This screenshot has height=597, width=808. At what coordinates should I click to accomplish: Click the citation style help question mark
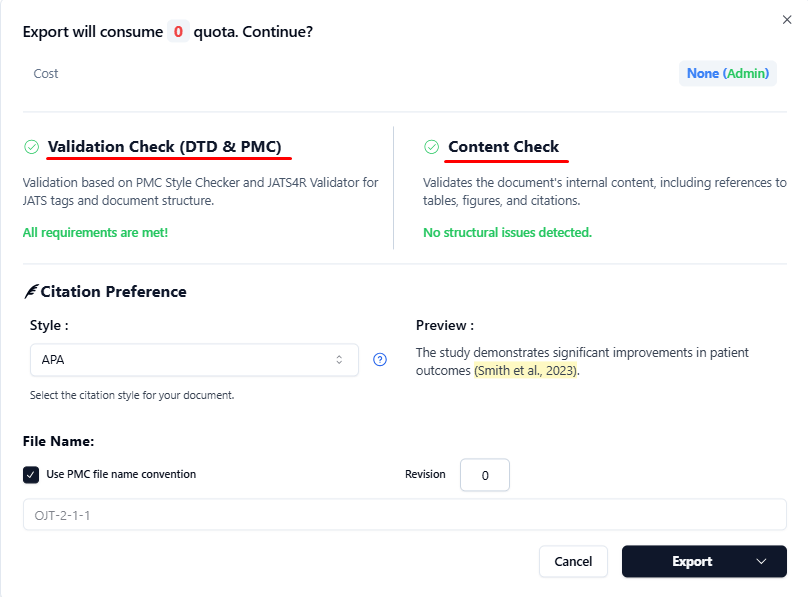coord(380,360)
